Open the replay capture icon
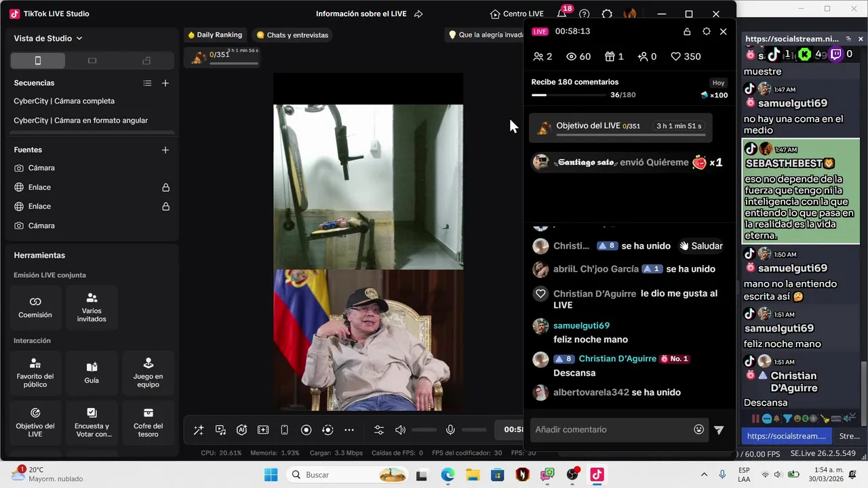Image resolution: width=868 pixels, height=488 pixels. tap(328, 430)
